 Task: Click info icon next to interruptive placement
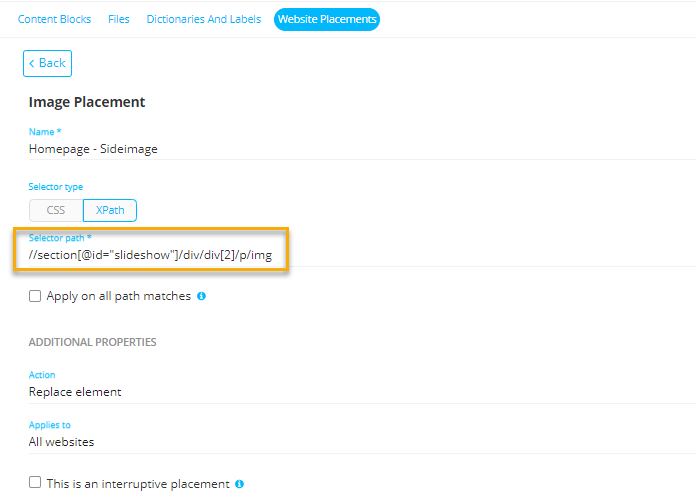240,484
